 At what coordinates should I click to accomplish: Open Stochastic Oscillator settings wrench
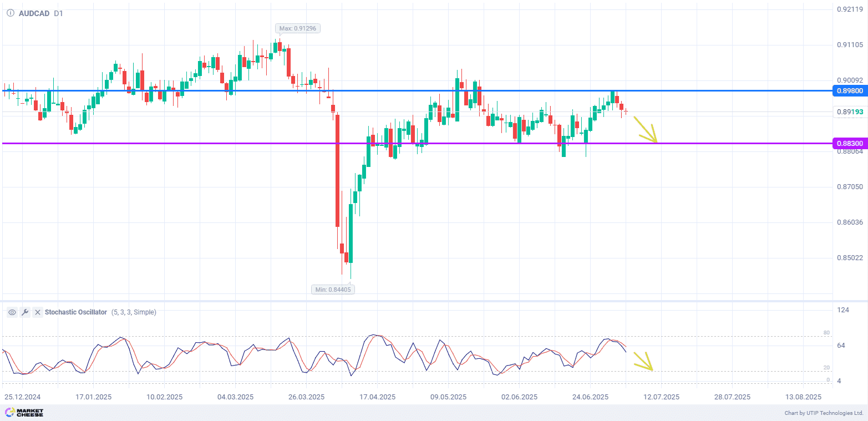tap(25, 312)
